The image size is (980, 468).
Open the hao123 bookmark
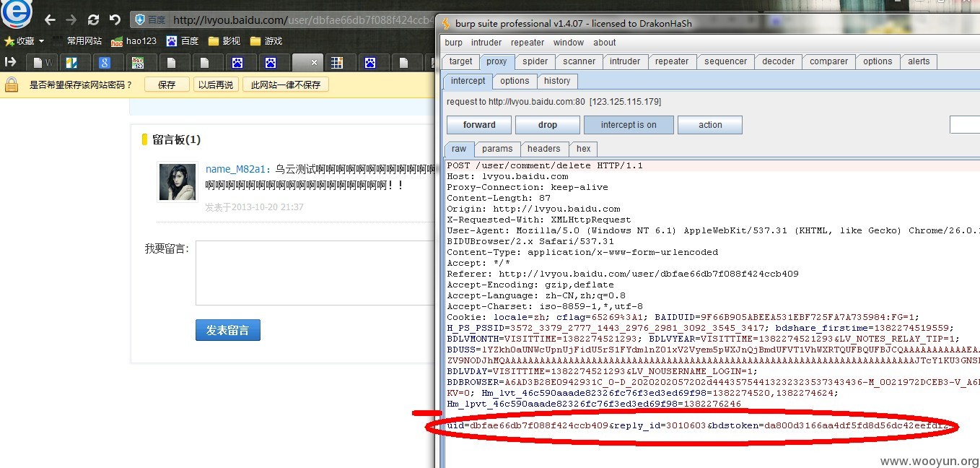134,41
